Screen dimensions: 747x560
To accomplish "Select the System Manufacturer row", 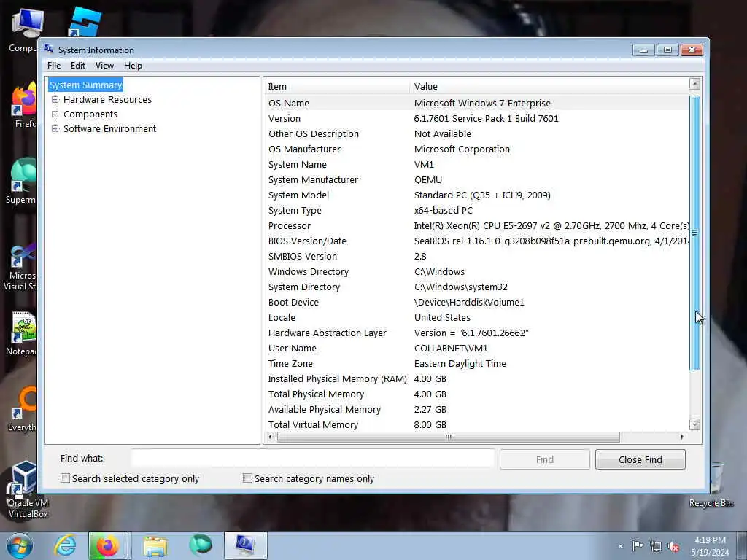I will pyautogui.click(x=476, y=179).
